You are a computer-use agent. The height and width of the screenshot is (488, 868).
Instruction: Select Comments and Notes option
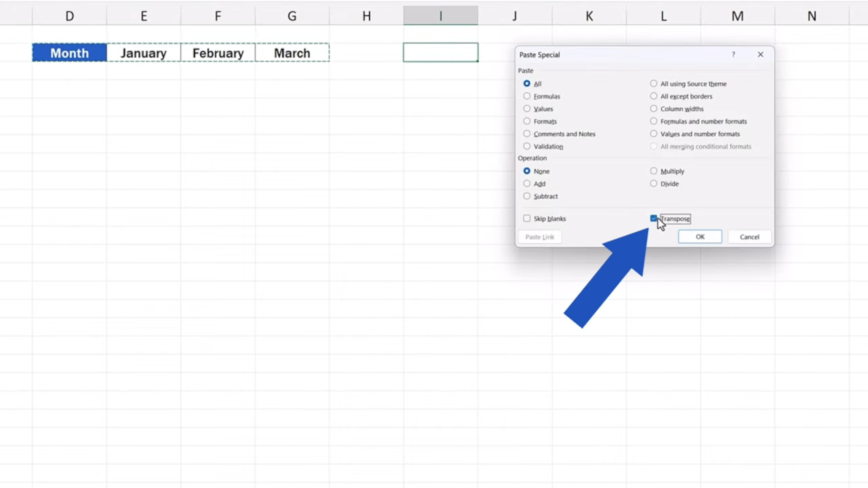(x=527, y=134)
